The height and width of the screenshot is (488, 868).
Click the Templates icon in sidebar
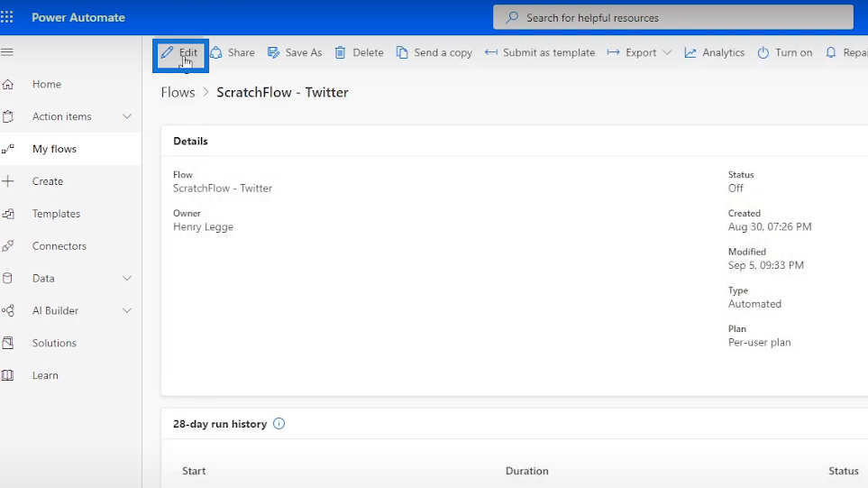tap(8, 214)
